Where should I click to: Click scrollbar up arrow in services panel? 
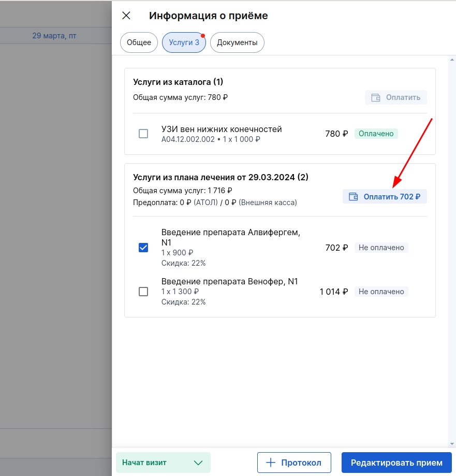coord(452,60)
